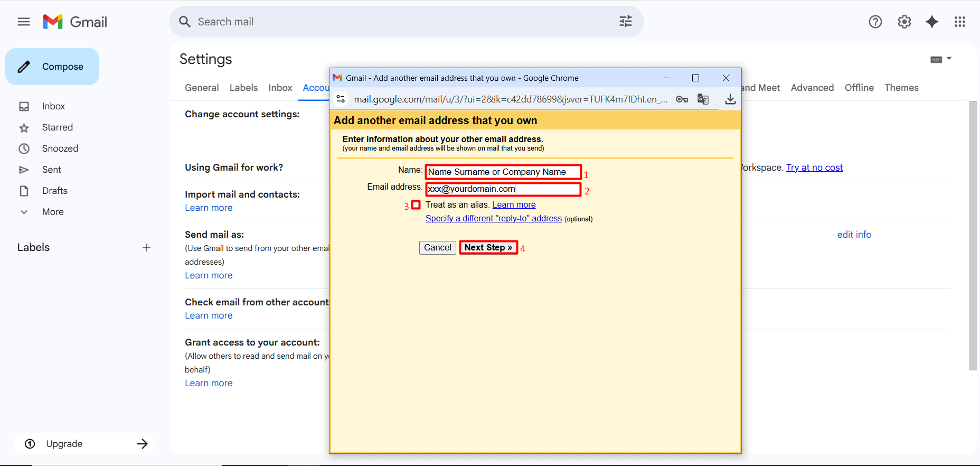Click the translate page icon in popup
Image resolution: width=980 pixels, height=466 pixels.
pyautogui.click(x=703, y=99)
